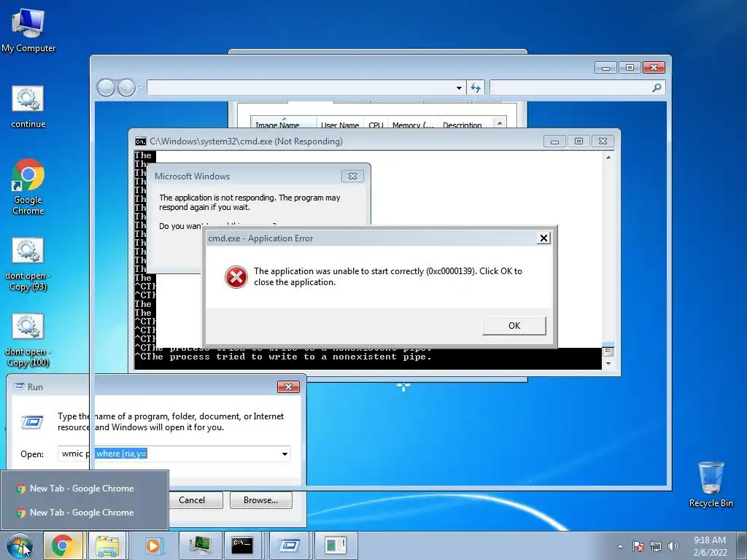
Task: Maximize the cmd.exe window
Action: [x=578, y=141]
